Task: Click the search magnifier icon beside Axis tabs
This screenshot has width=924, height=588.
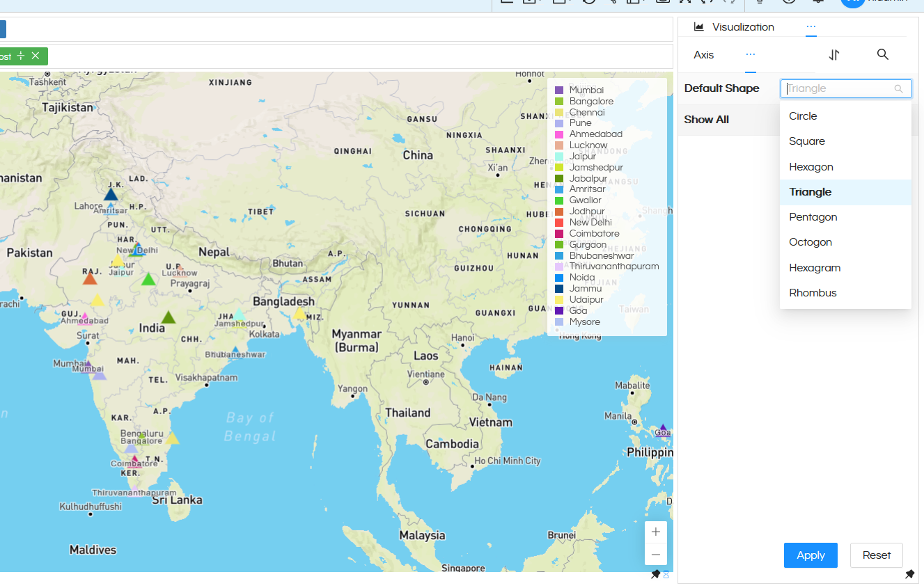Action: (x=883, y=54)
